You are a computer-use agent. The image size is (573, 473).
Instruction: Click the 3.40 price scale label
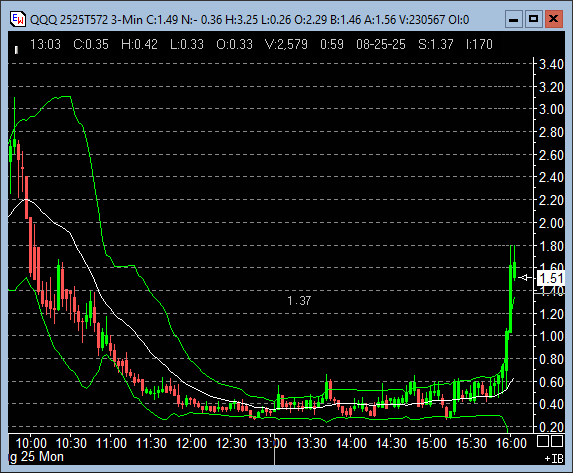[x=551, y=64]
